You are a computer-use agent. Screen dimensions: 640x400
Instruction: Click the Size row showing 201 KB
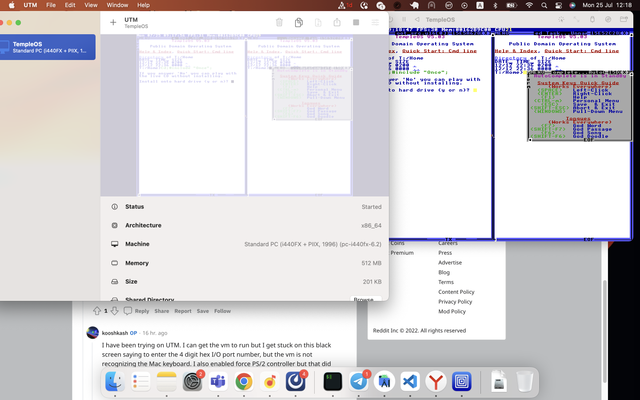coord(245,282)
